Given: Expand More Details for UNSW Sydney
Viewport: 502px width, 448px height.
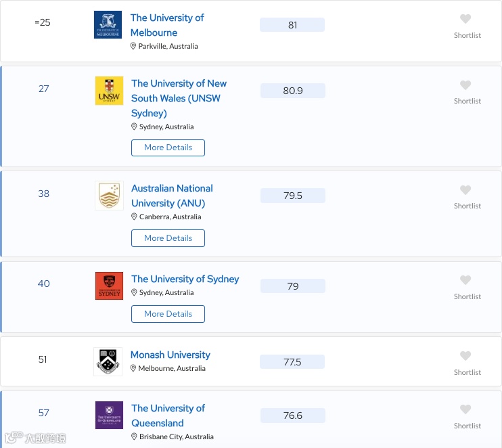Looking at the screenshot, I should 168,148.
